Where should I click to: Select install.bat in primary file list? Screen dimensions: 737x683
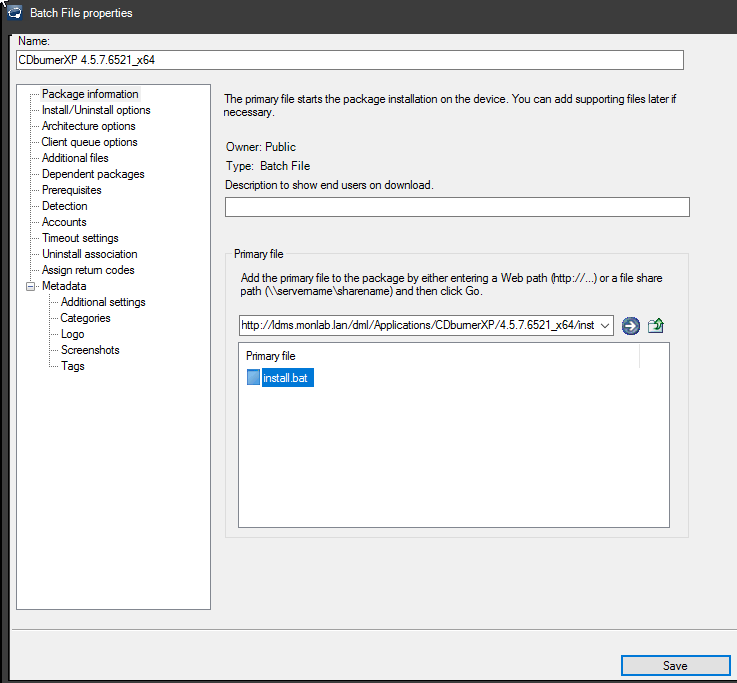(x=288, y=378)
